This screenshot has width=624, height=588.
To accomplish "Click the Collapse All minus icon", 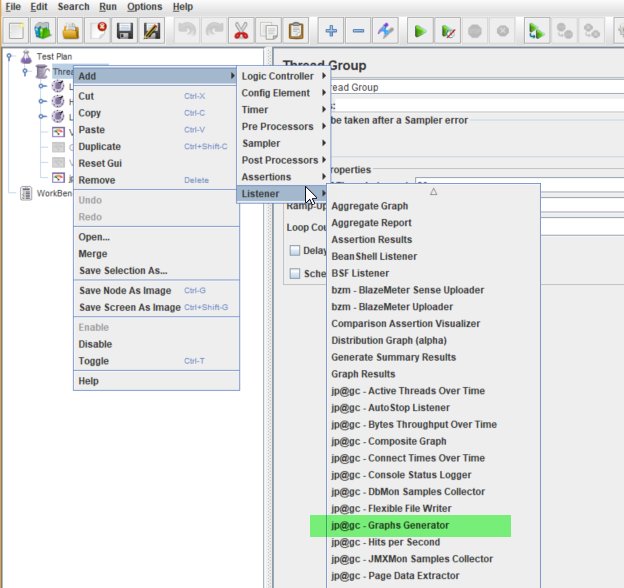I will click(x=359, y=31).
